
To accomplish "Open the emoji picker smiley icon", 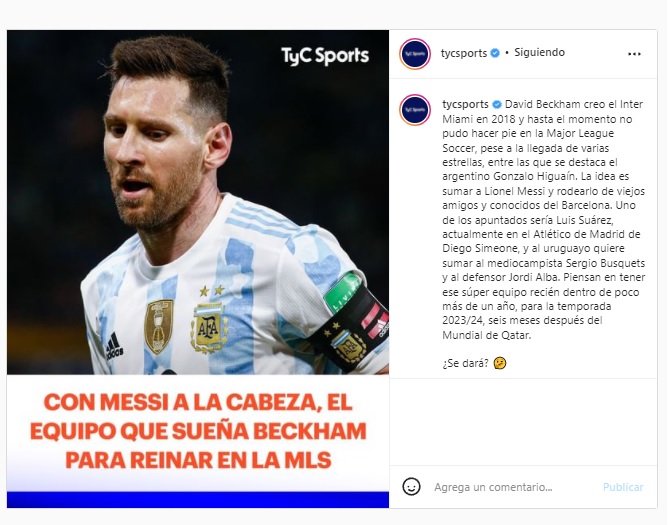I will 411,487.
